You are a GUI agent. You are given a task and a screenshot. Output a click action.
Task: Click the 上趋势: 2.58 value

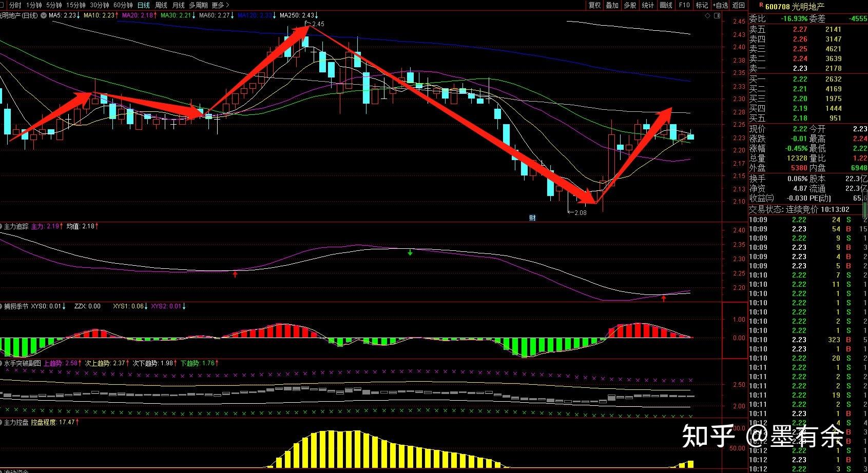tap(62, 363)
